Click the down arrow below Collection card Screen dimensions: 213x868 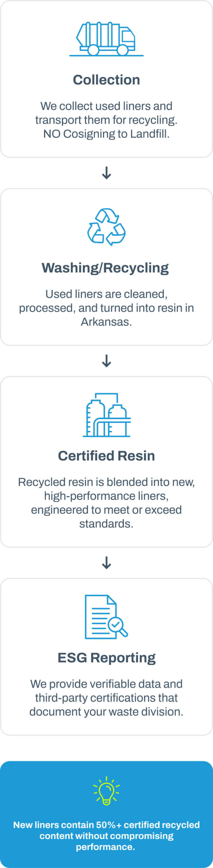tap(106, 173)
